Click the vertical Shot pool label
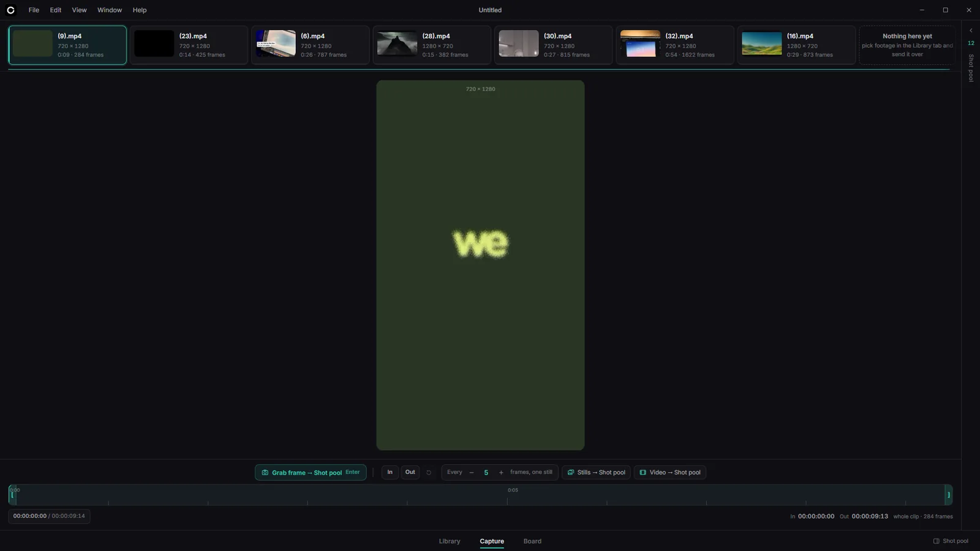 click(x=971, y=68)
